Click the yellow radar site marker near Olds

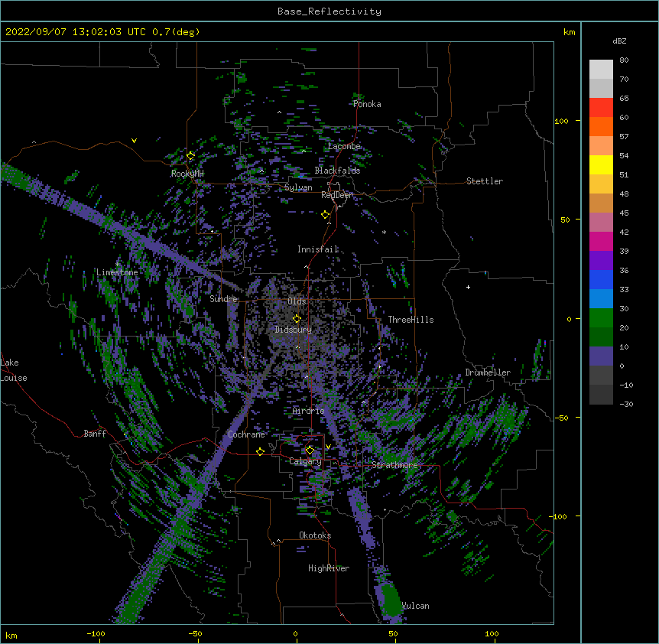pyautogui.click(x=297, y=319)
